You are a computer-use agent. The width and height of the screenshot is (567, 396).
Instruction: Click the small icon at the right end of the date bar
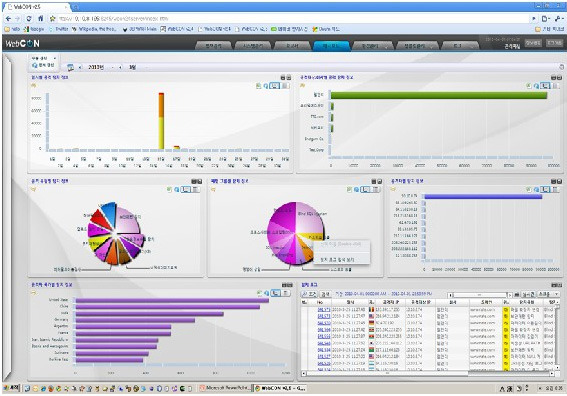[561, 67]
